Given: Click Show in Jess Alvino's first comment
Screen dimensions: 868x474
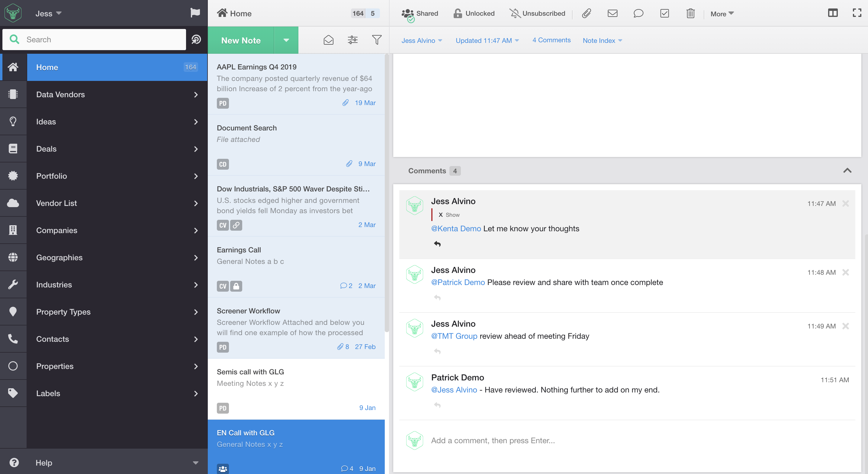Looking at the screenshot, I should click(x=452, y=215).
